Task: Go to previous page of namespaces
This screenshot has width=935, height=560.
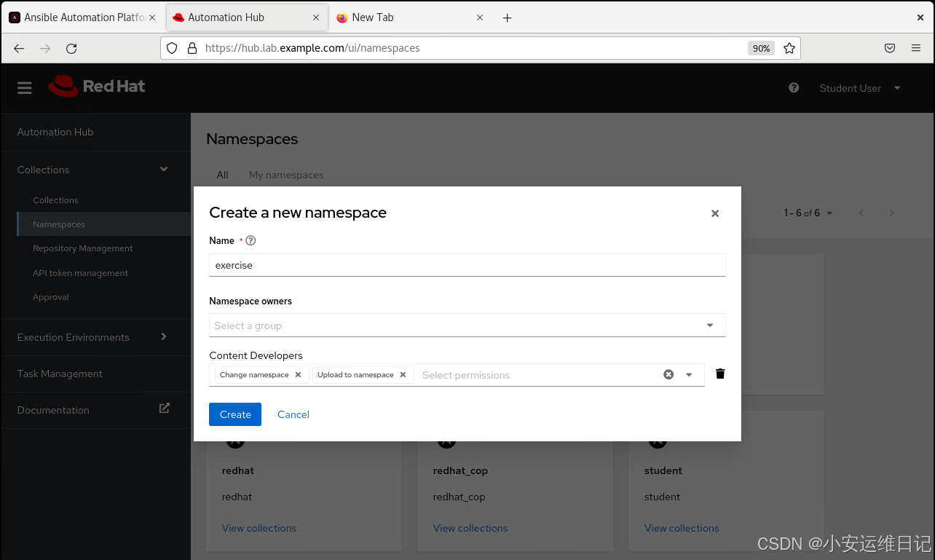Action: (x=861, y=213)
